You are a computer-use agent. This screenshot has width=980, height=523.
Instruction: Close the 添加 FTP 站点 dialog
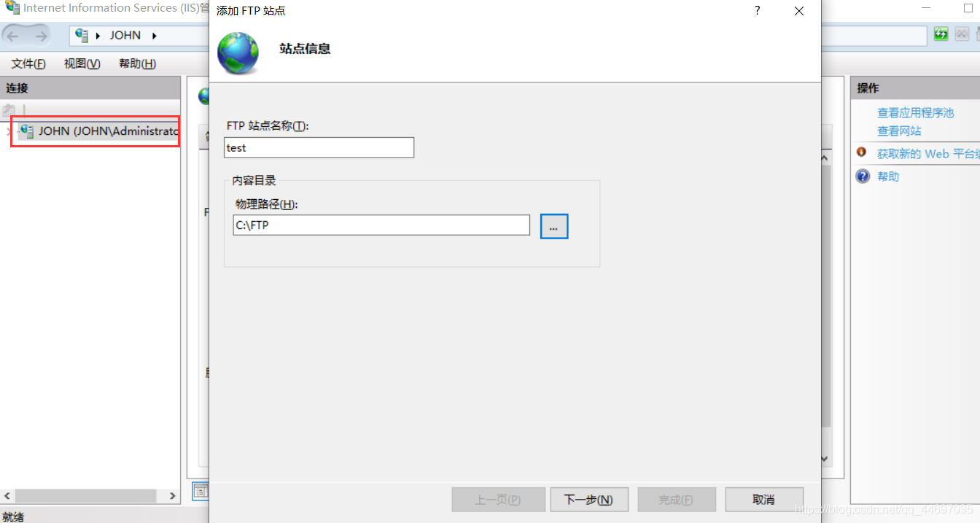(x=799, y=11)
